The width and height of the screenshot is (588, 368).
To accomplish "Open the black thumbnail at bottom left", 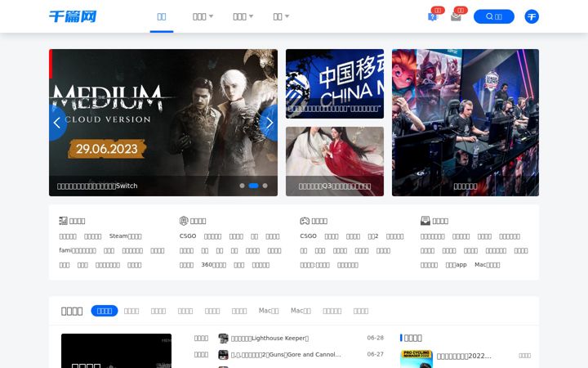I will pos(116,351).
